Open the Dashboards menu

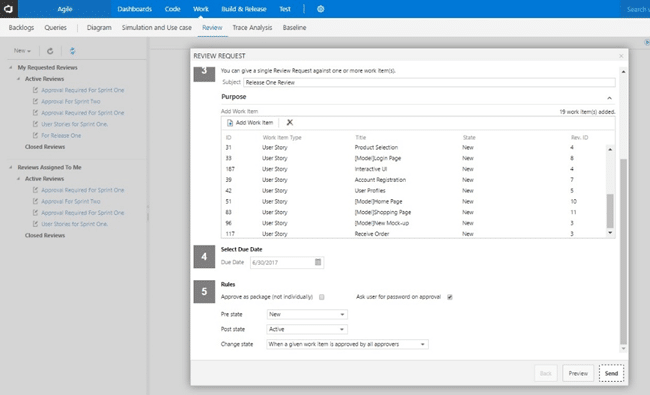click(135, 9)
